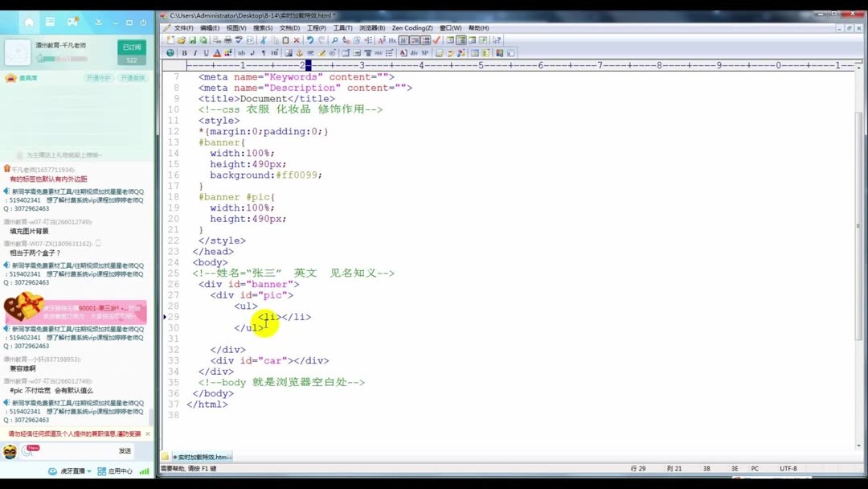868x489 pixels.
Task: Pick a font color with the A color icon
Action: [x=217, y=51]
